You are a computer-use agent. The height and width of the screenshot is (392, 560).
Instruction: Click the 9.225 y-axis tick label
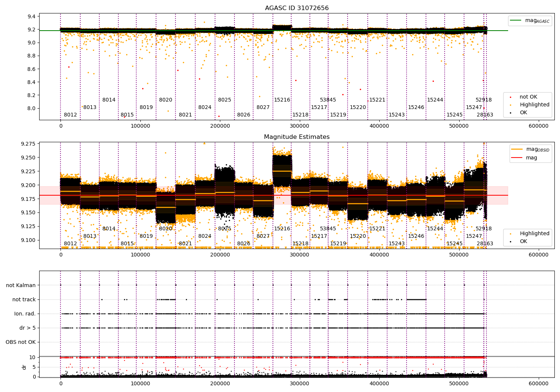28,172
